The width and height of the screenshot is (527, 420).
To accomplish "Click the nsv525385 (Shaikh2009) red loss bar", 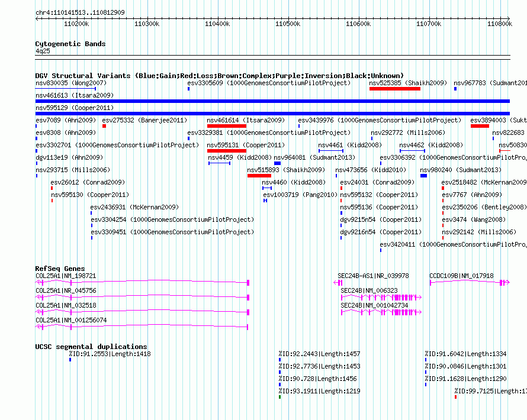I will (x=394, y=89).
